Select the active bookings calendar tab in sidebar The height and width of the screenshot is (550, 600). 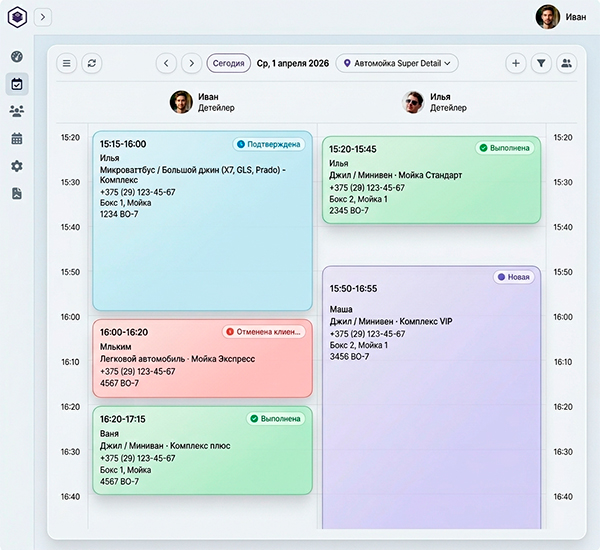(17, 84)
